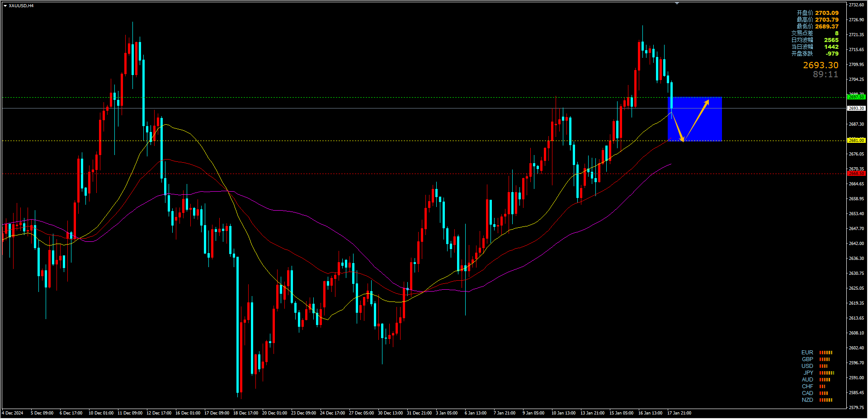
Task: Click the 2625.05 price on the scale
Action: point(856,288)
